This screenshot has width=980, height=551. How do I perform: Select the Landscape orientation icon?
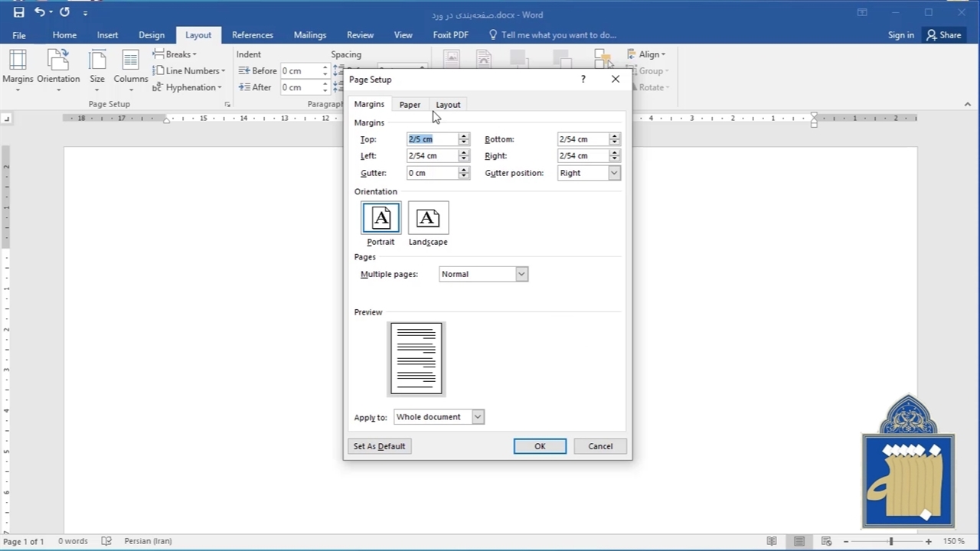[428, 219]
